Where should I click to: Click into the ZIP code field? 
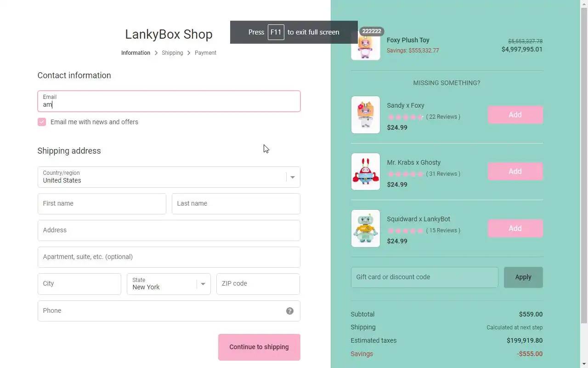(x=258, y=284)
